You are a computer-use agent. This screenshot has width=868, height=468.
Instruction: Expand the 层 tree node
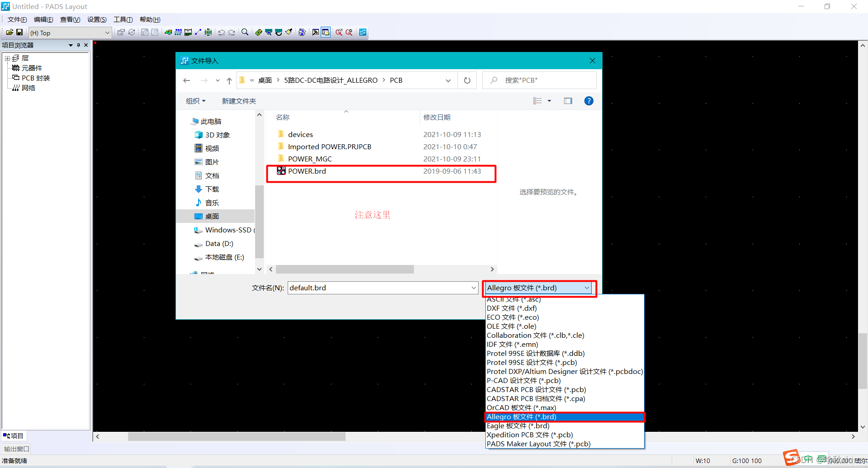click(x=7, y=58)
